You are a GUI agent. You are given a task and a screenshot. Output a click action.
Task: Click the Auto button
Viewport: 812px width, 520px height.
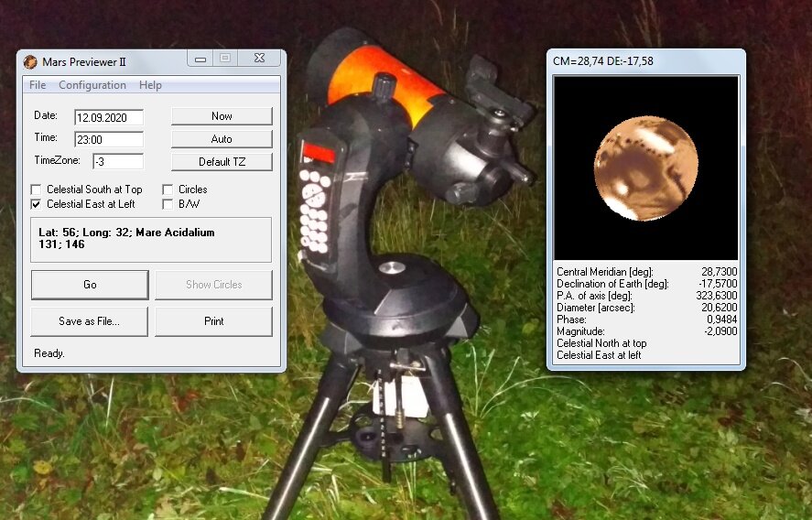(222, 139)
